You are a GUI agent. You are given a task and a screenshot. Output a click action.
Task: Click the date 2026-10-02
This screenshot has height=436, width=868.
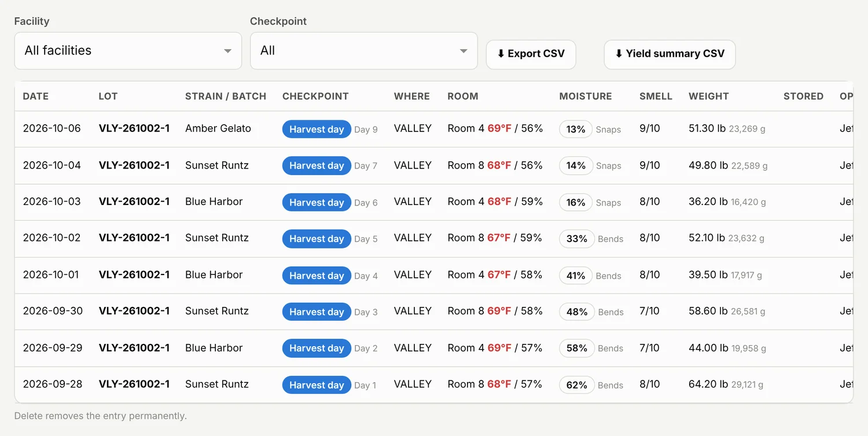52,238
